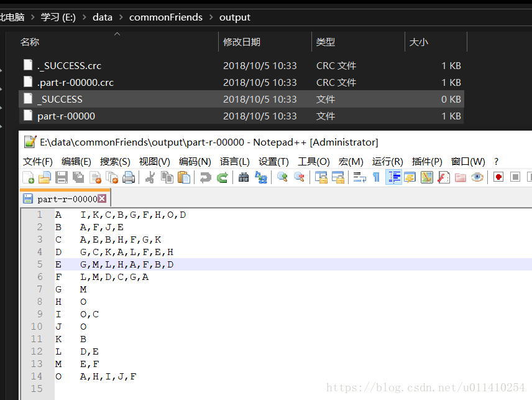Viewport: 532px width, 400px height.
Task: Select the part-r-00000 file in Explorer
Action: pyautogui.click(x=241, y=116)
